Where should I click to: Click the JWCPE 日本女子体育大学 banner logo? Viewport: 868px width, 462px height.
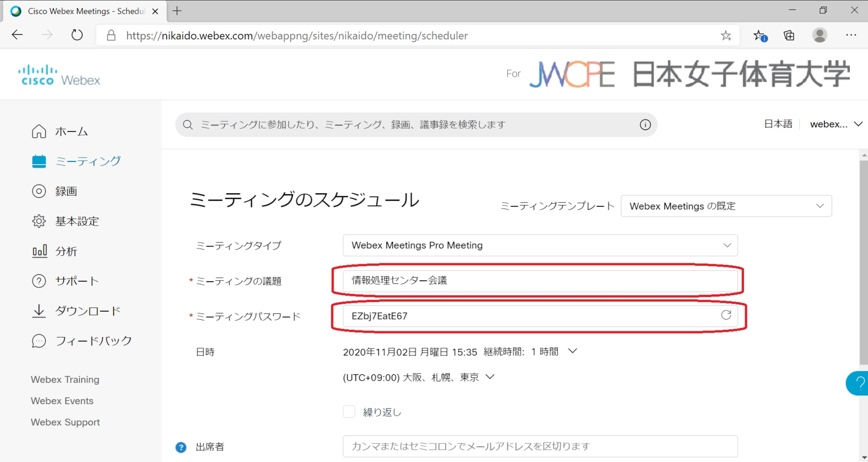[x=689, y=74]
